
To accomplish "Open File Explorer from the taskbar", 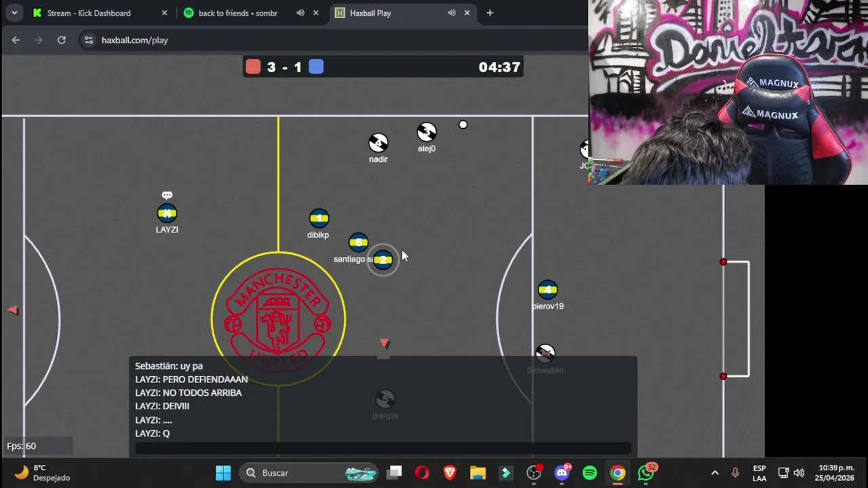I will click(x=477, y=472).
